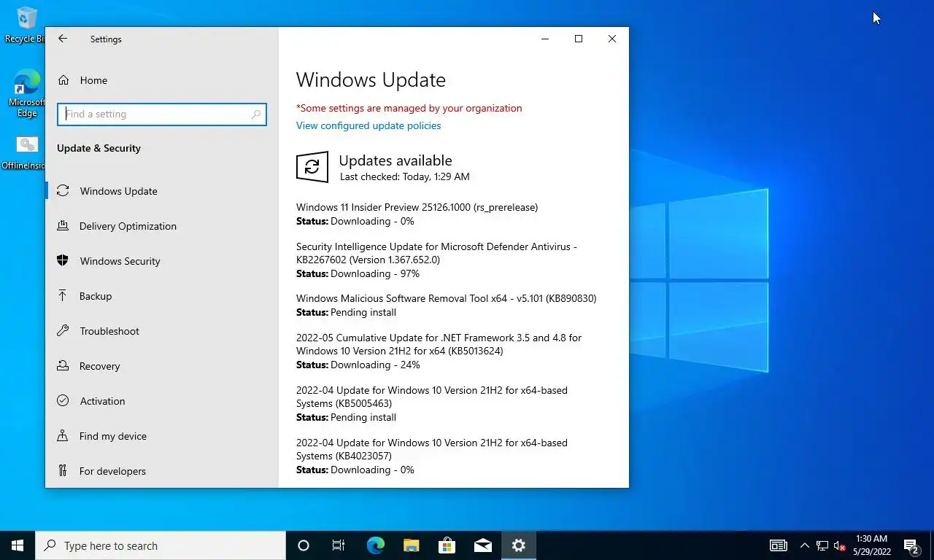This screenshot has width=934, height=560.
Task: Select the Microsoft Edge desktop shortcut
Action: pos(27,93)
